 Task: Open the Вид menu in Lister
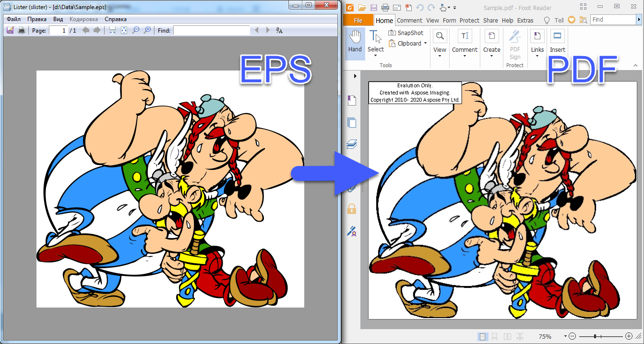click(58, 19)
